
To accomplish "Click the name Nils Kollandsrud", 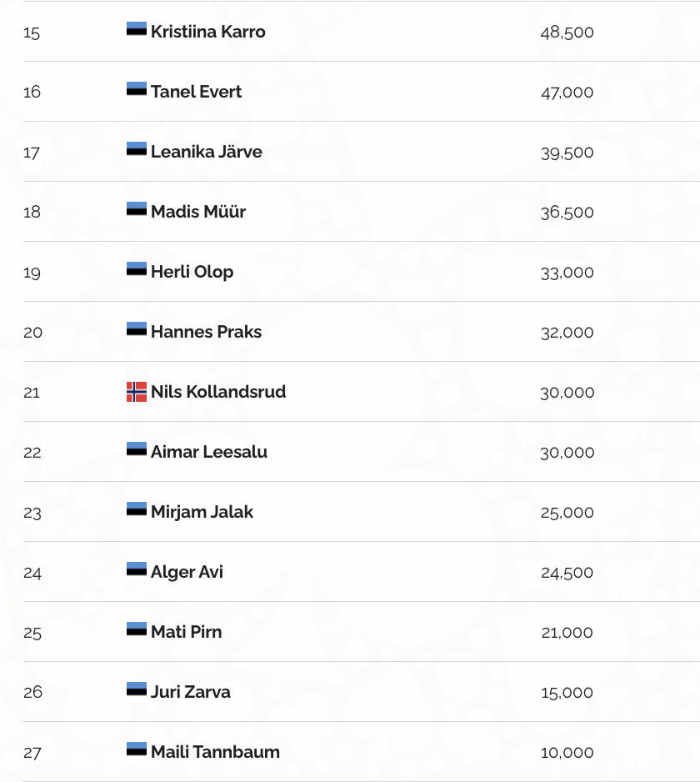I will point(217,392).
